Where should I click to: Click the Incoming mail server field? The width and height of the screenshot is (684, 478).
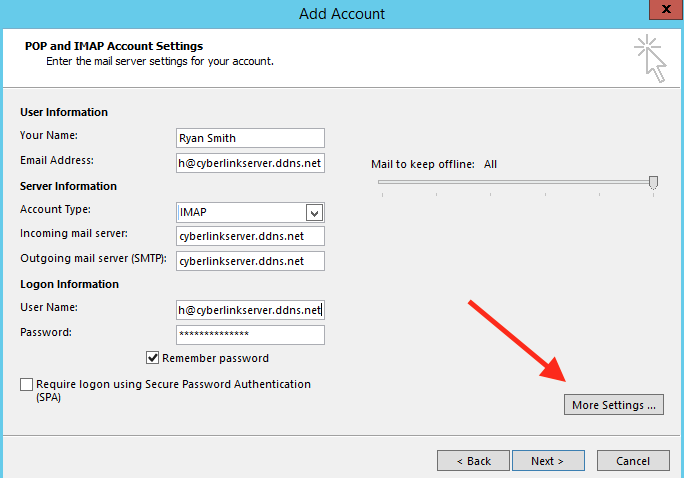pyautogui.click(x=250, y=236)
